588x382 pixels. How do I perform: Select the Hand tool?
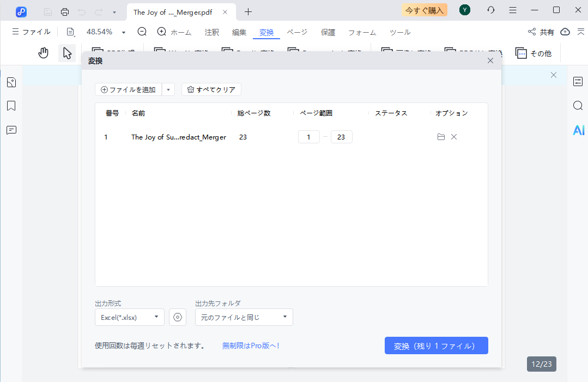[x=43, y=52]
